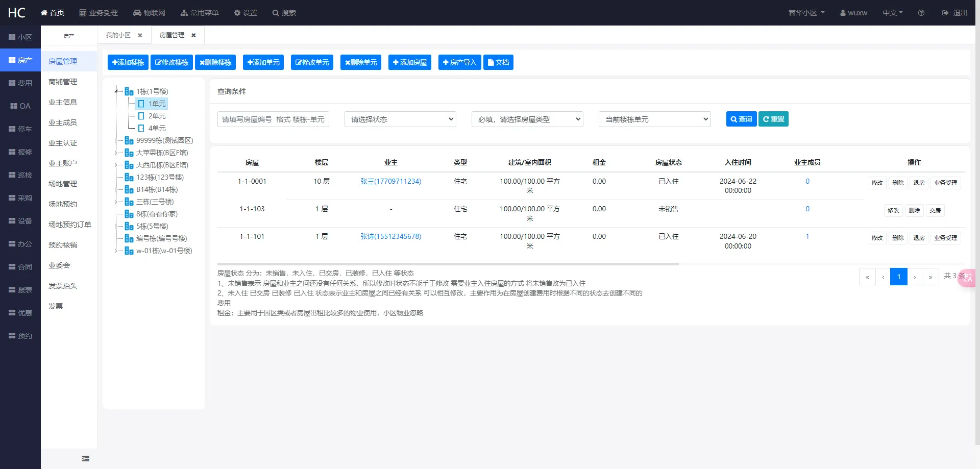Open 报修 in left sidebar
The image size is (980, 469).
(x=20, y=152)
